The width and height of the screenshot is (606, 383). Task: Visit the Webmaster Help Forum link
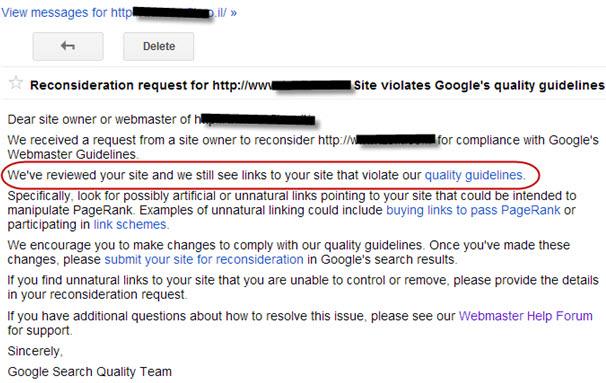(526, 316)
